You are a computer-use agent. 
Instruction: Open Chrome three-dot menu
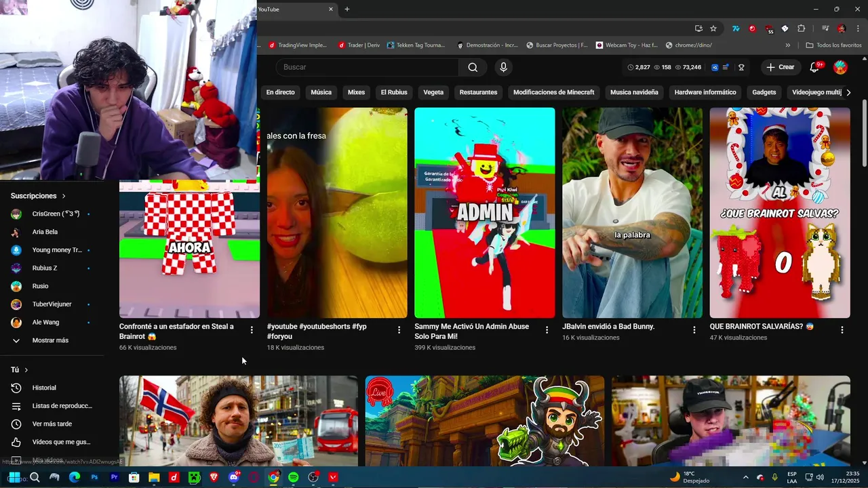[x=856, y=28]
